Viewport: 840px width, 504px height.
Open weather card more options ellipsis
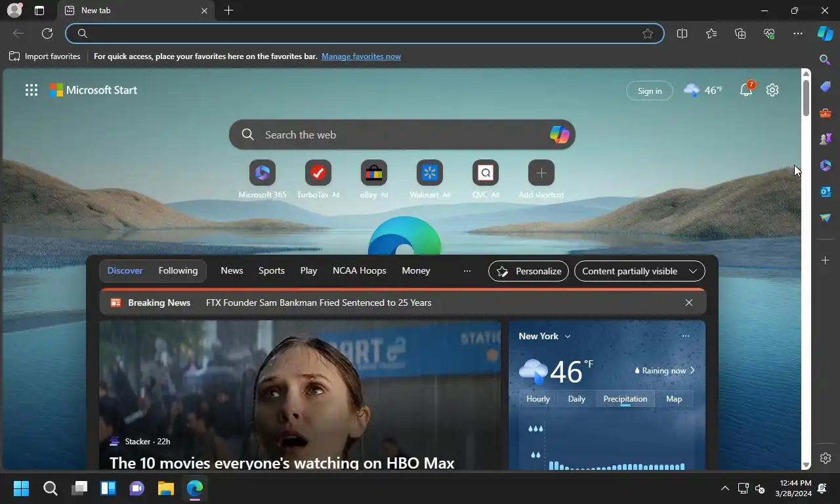coord(685,336)
